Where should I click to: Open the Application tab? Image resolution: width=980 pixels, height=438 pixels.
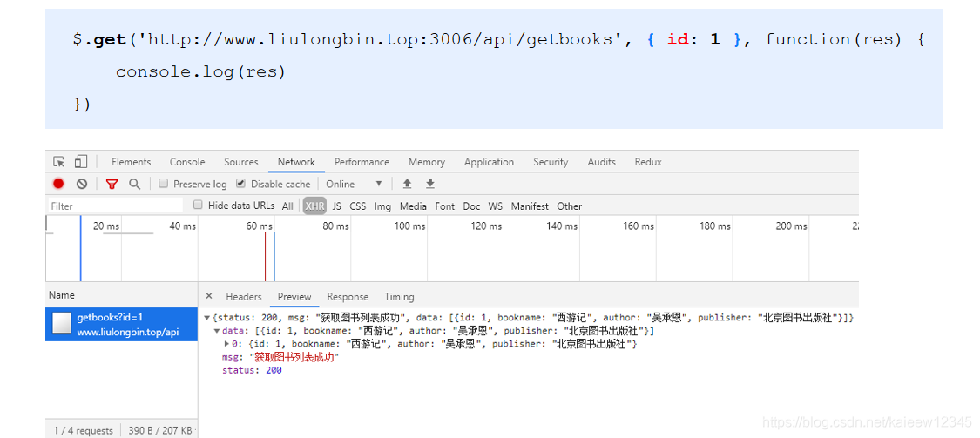[489, 162]
